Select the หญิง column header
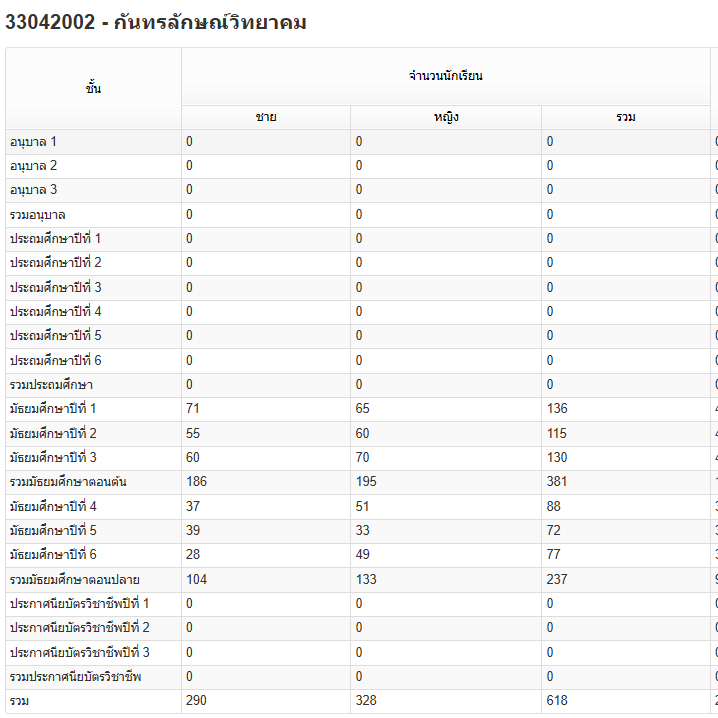 click(x=446, y=117)
